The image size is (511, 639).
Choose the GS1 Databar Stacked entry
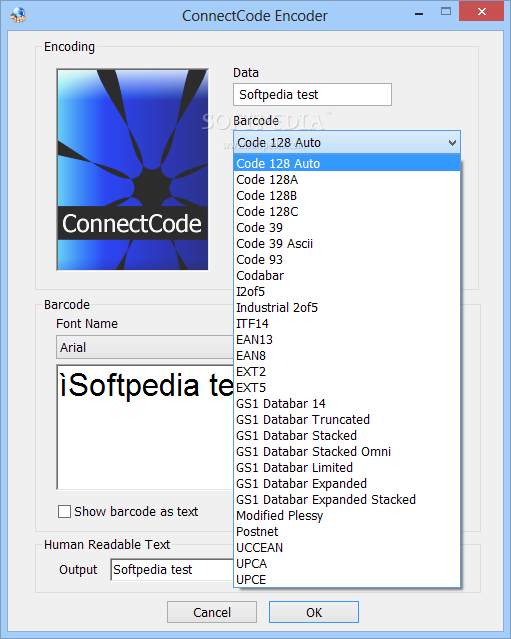coord(347,435)
